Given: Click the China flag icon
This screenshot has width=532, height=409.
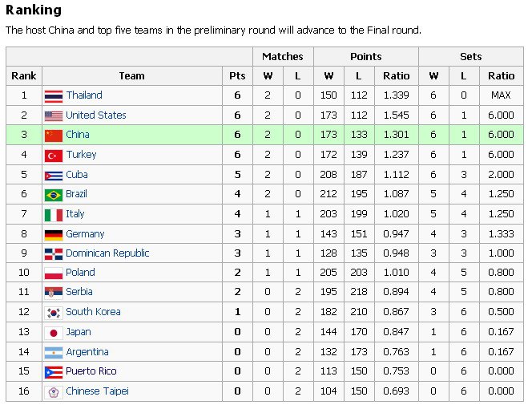Looking at the screenshot, I should click(x=54, y=136).
